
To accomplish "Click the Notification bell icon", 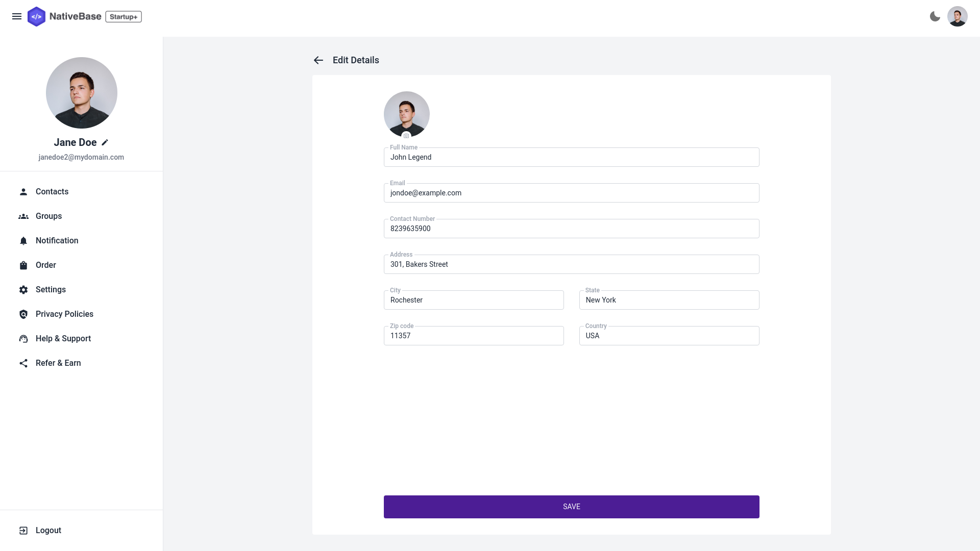I will pyautogui.click(x=23, y=241).
